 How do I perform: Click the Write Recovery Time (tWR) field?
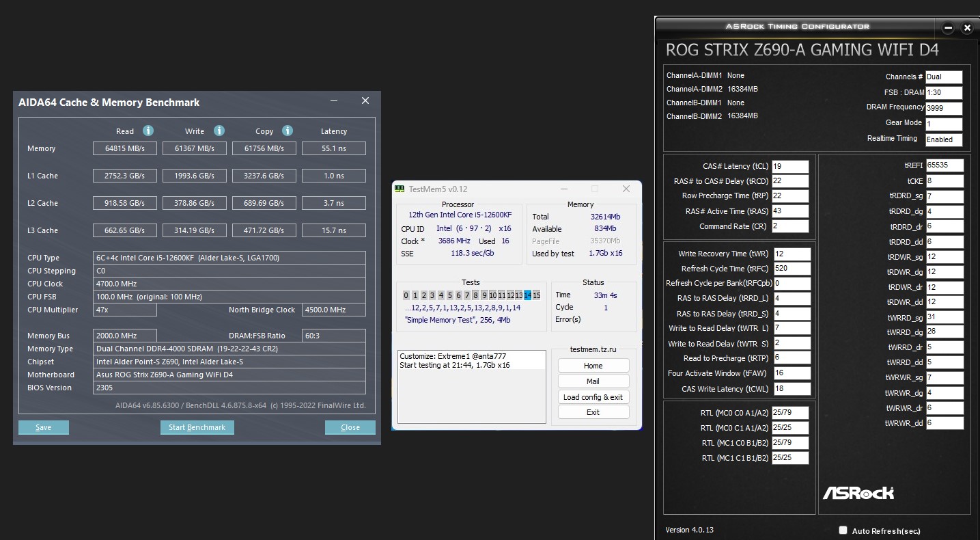[x=792, y=254]
